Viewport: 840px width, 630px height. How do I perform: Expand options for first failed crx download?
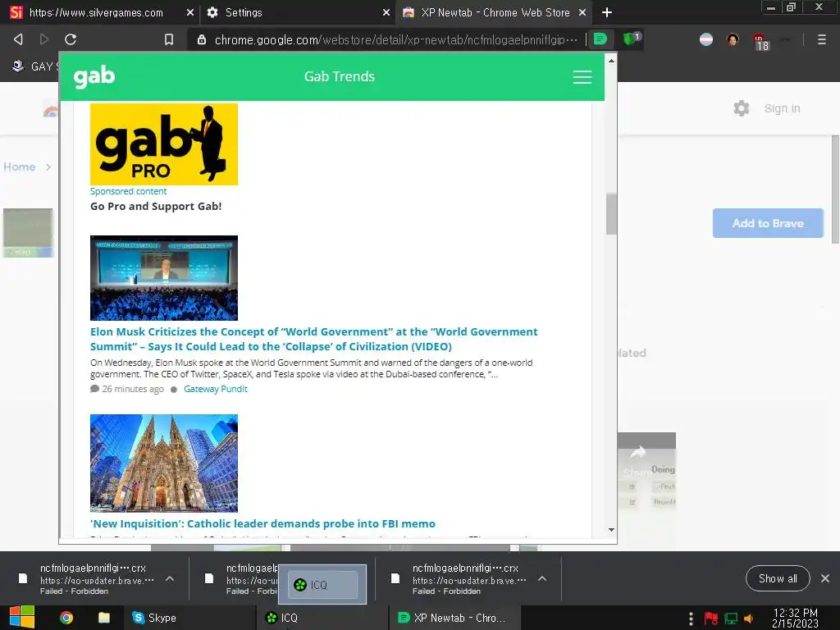tap(169, 578)
